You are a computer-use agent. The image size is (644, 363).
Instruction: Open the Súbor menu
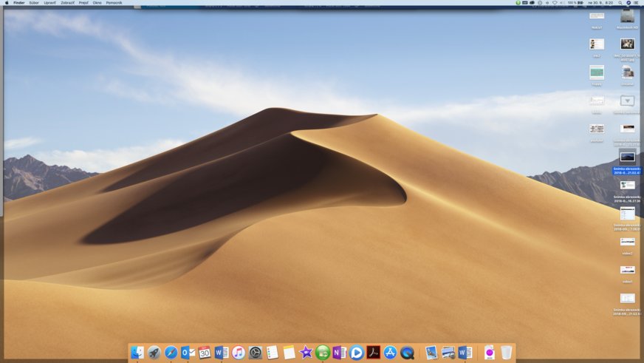[x=34, y=3]
